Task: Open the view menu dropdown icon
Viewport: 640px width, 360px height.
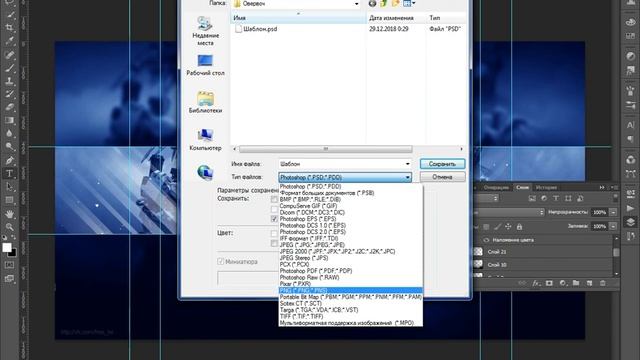Action: pyautogui.click(x=409, y=4)
